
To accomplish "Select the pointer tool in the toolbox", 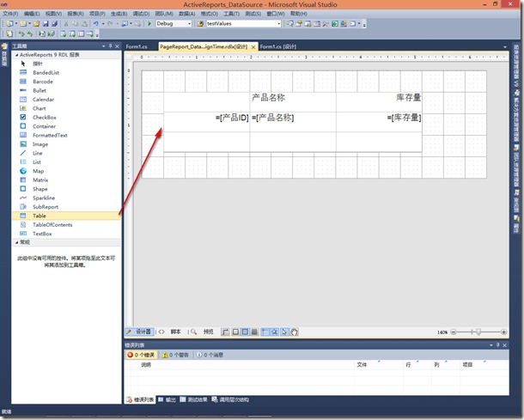I will (x=66, y=64).
